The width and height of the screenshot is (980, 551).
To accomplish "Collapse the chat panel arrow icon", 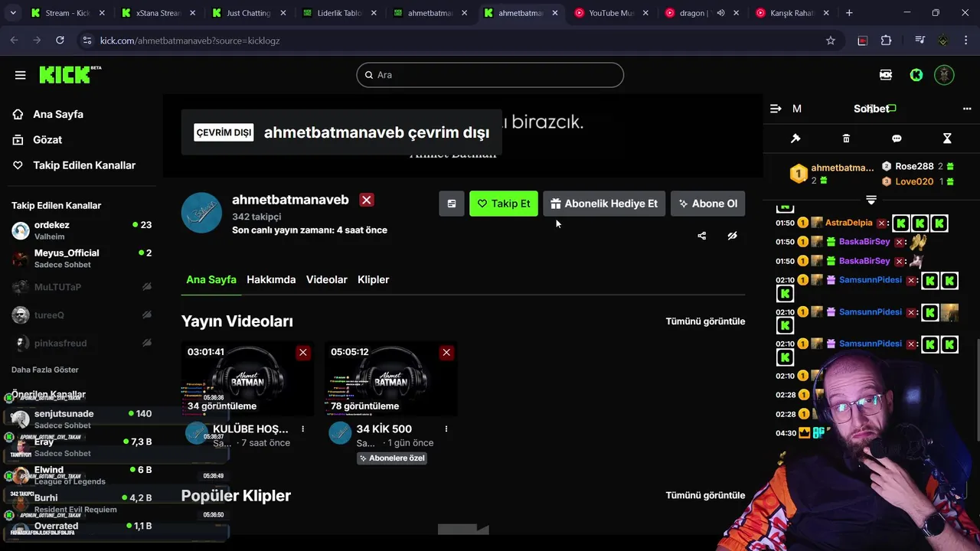I will click(x=776, y=109).
